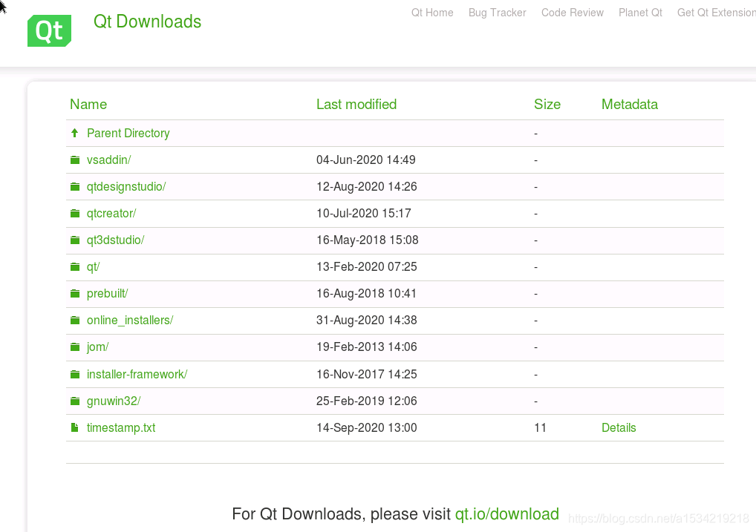Sort by the Name column header

[x=88, y=105]
